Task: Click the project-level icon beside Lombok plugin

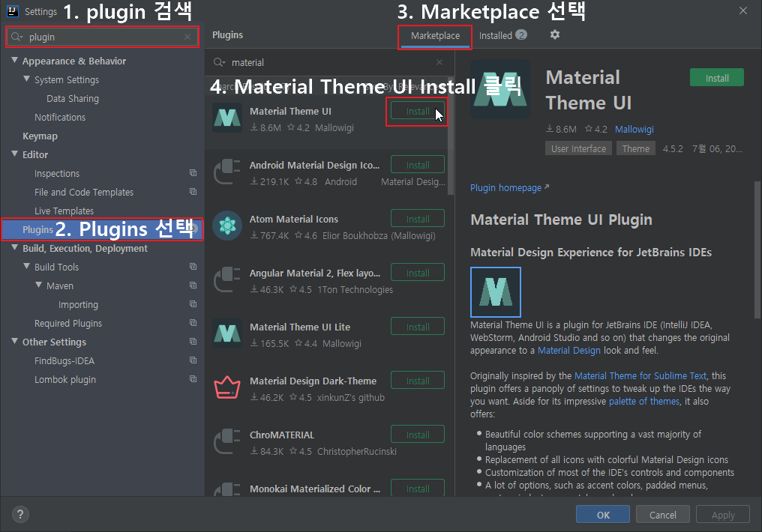Action: (x=193, y=378)
